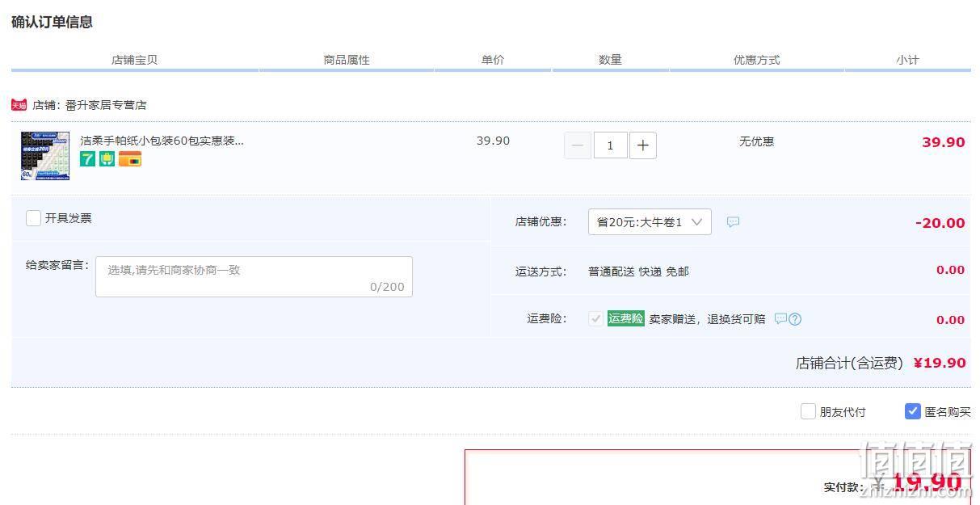
Task: Click the 数量 column header
Action: tap(611, 60)
